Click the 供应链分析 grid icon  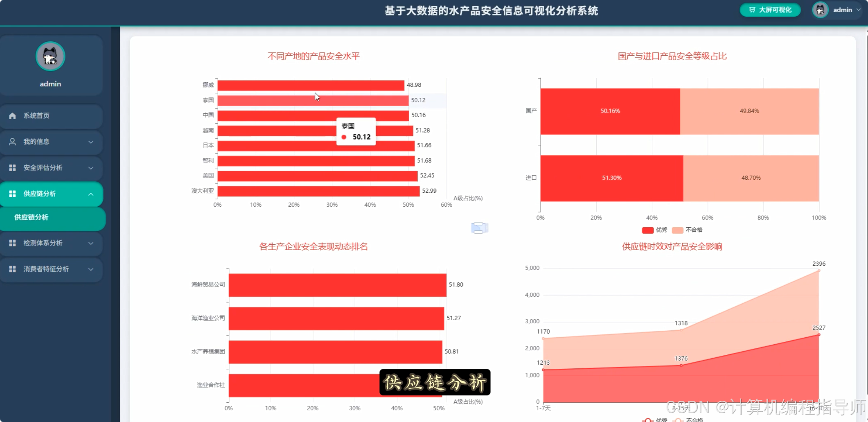12,194
